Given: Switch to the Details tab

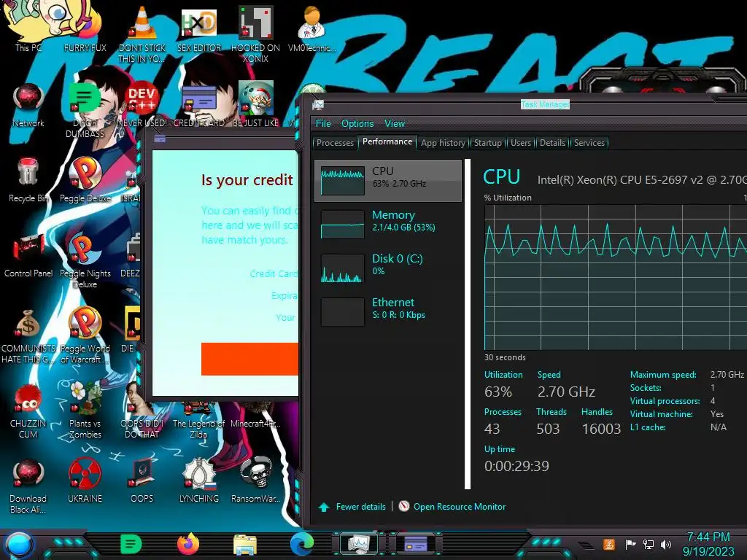Looking at the screenshot, I should [x=552, y=143].
